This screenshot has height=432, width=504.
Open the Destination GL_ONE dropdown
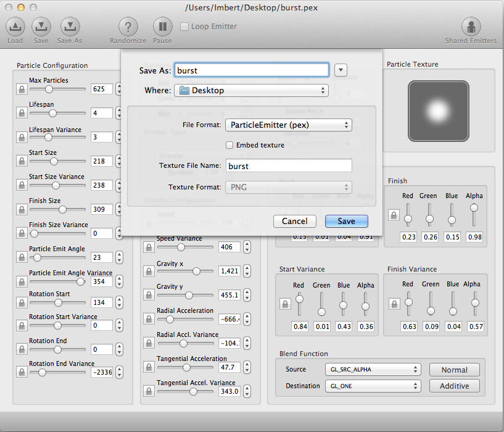tap(373, 386)
